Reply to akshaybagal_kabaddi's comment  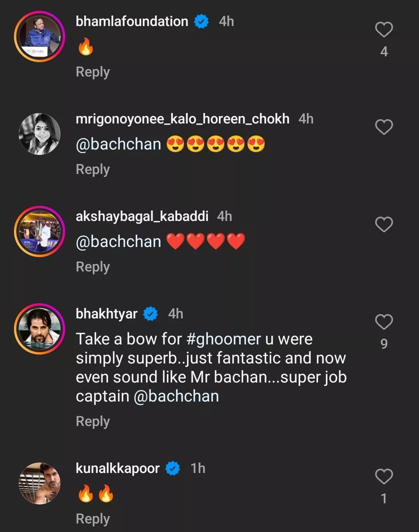click(93, 267)
